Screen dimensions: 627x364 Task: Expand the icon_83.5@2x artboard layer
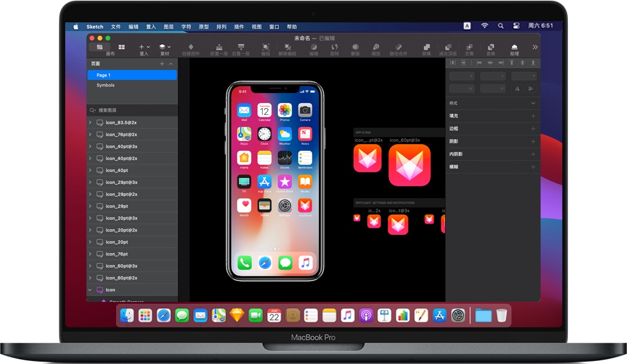click(90, 122)
